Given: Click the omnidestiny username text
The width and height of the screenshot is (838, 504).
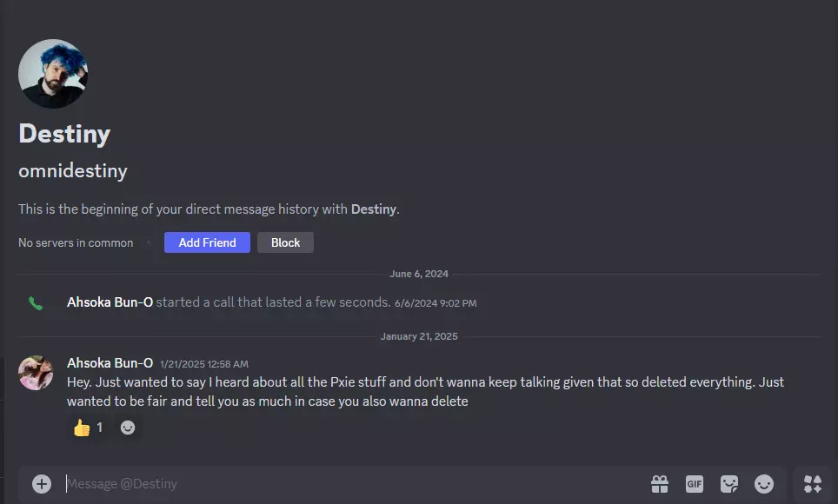Looking at the screenshot, I should coord(73,171).
